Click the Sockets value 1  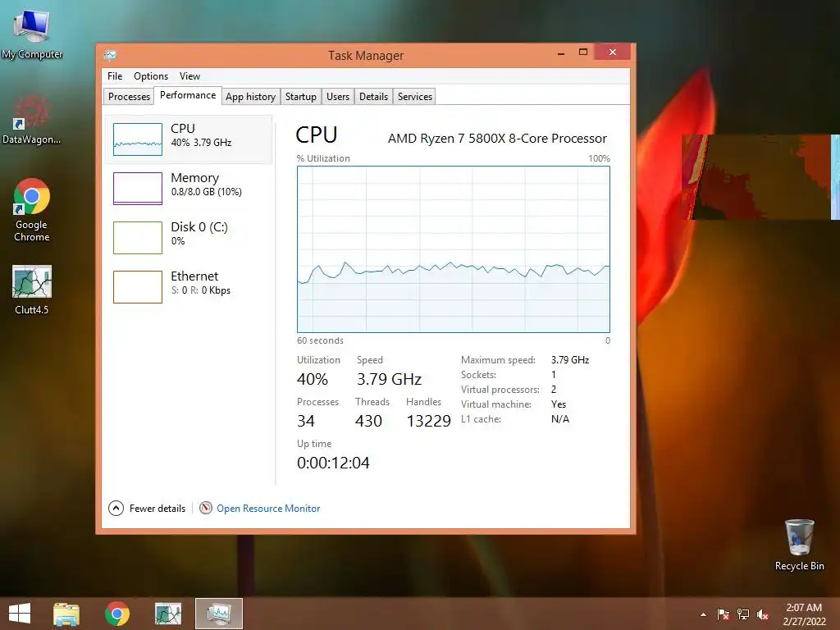click(x=554, y=374)
